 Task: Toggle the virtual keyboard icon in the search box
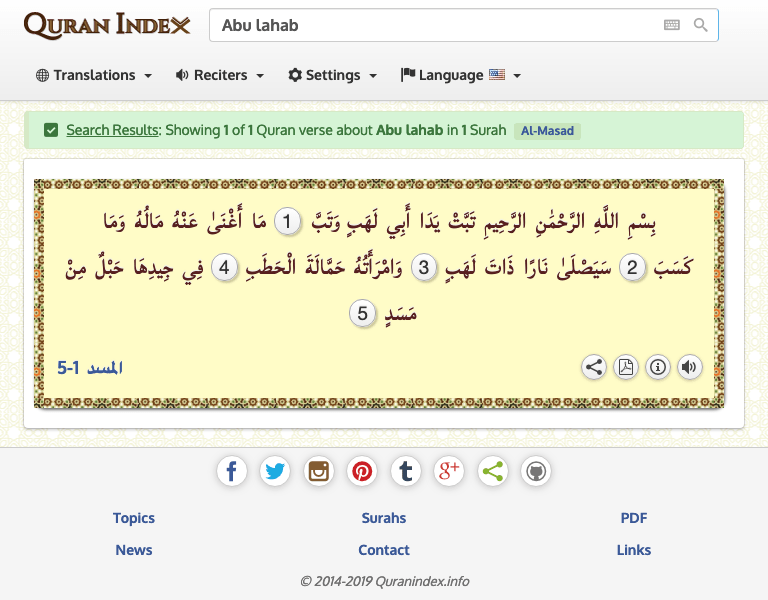point(672,25)
